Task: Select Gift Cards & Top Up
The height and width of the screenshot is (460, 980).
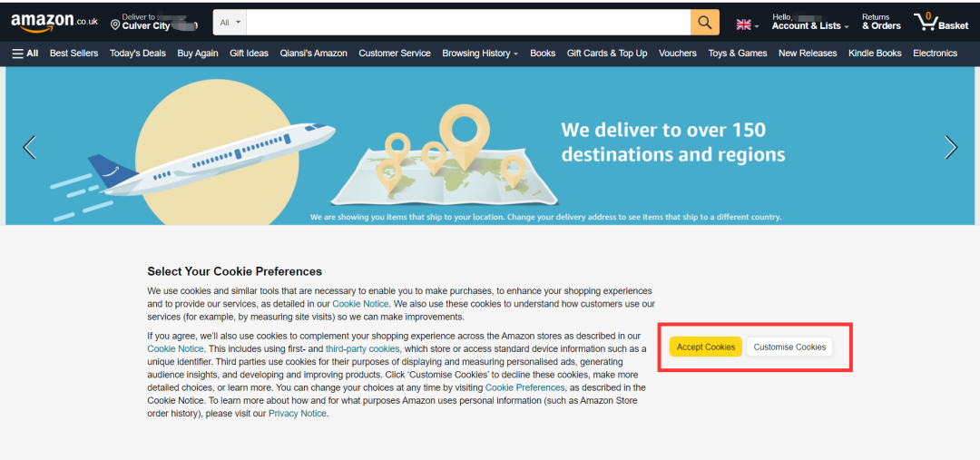Action: pos(607,54)
